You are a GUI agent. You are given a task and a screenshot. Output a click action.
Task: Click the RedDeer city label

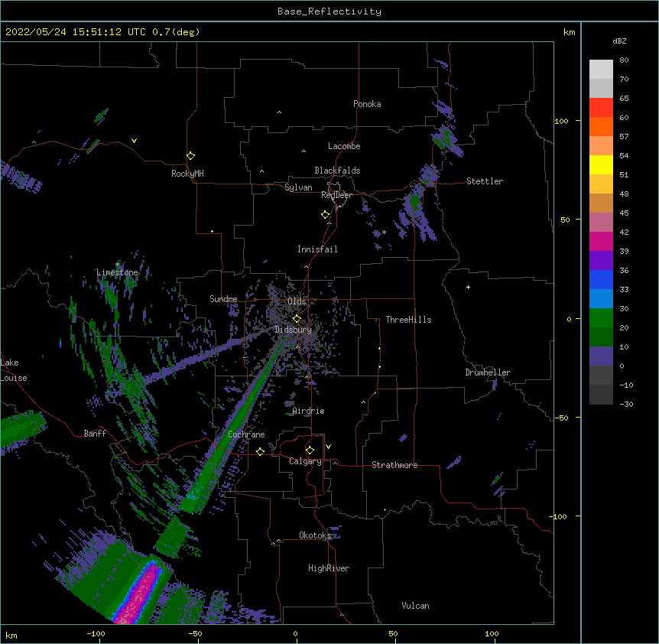[x=336, y=195]
